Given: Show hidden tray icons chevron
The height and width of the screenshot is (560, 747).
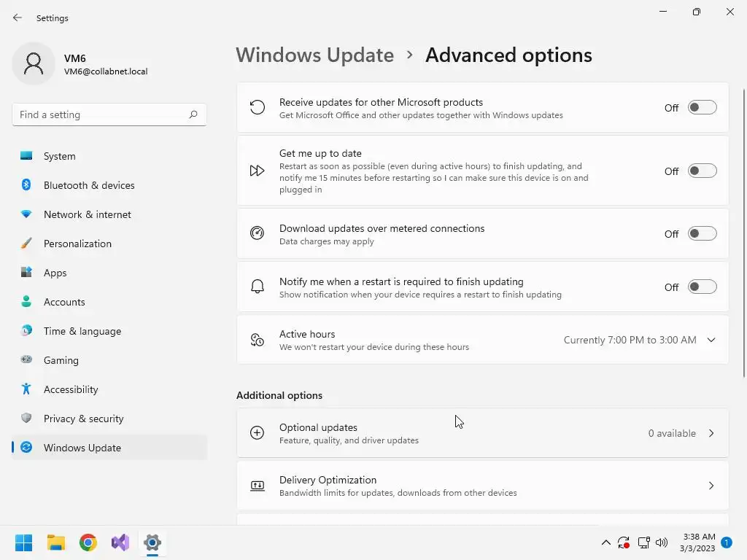Looking at the screenshot, I should pos(605,542).
